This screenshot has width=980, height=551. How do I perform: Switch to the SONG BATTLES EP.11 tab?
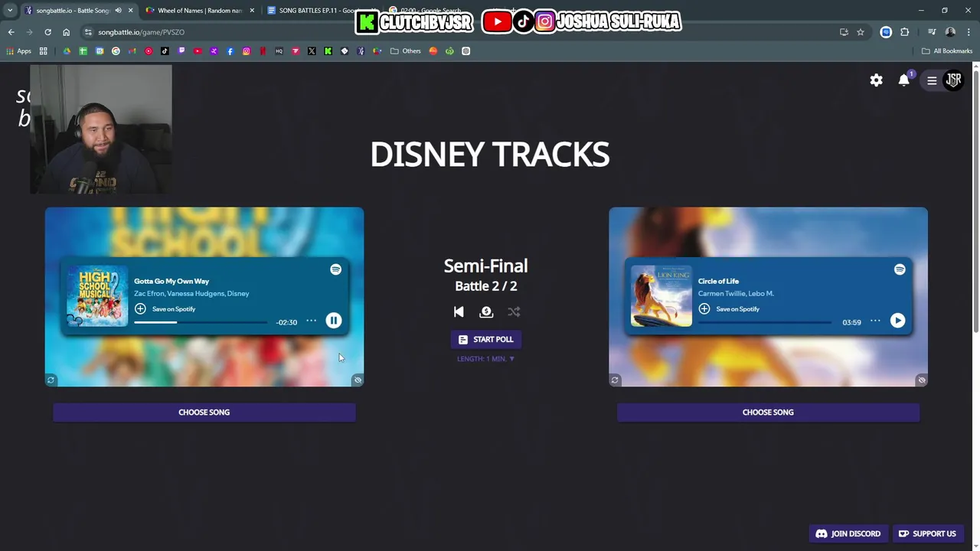point(322,11)
